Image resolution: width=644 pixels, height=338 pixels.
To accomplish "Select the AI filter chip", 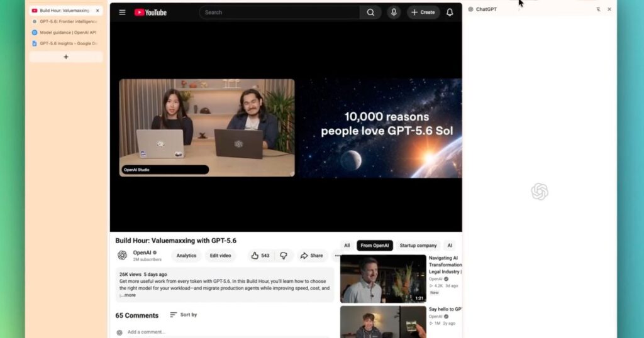I will [450, 245].
